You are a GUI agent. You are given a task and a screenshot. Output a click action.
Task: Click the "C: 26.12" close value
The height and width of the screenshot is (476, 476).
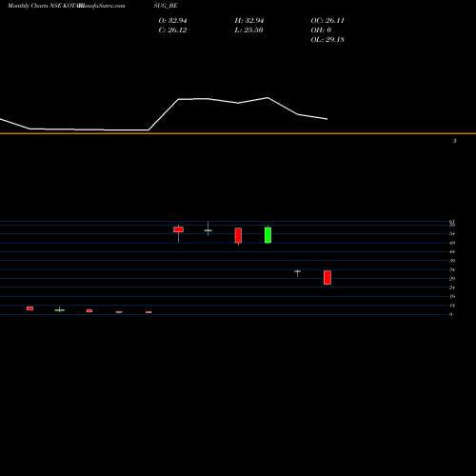(x=172, y=30)
